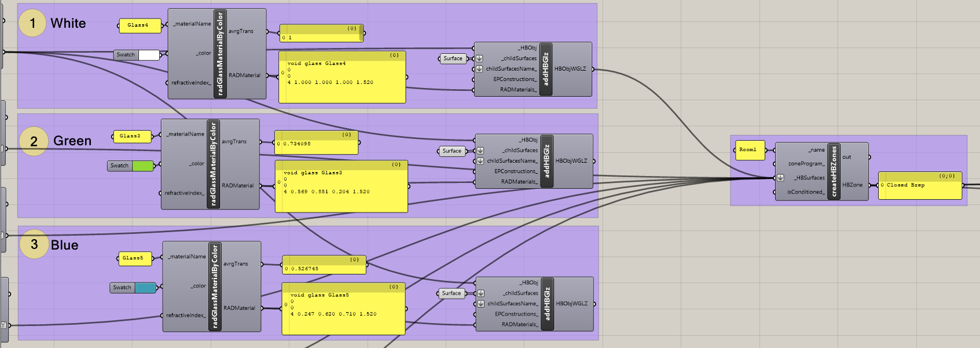980x348 pixels.
Task: Click the 0.734098 transmittance panel
Action: click(x=317, y=142)
